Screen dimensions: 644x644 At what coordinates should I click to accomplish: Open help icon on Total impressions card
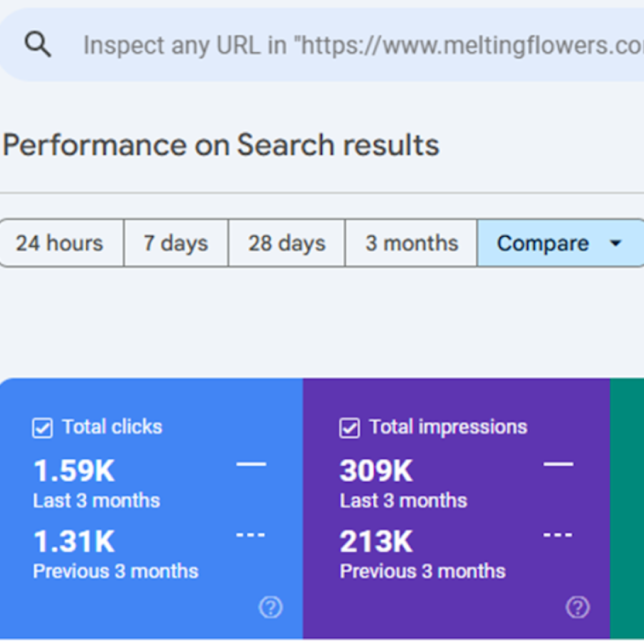click(x=578, y=608)
